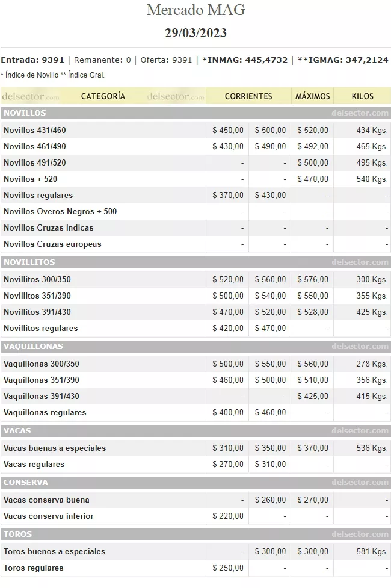Image resolution: width=391 pixels, height=588 pixels.
Task: Click the date 29/03/2023 heading
Action: [195, 32]
